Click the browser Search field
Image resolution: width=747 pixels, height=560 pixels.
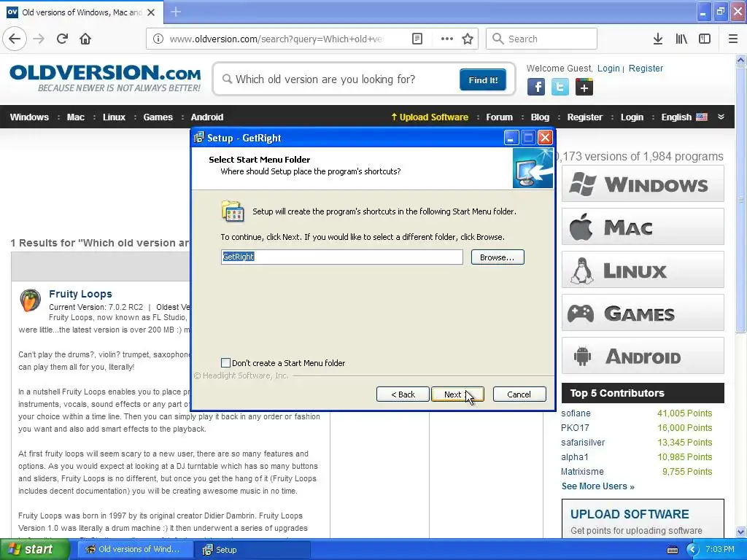(541, 39)
